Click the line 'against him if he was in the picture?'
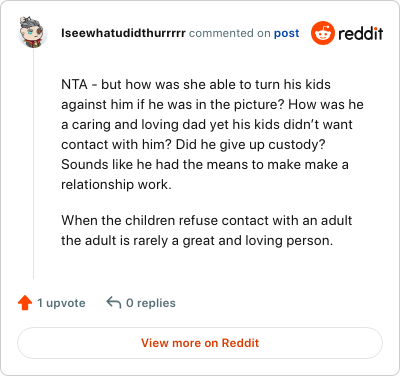 pyautogui.click(x=172, y=105)
